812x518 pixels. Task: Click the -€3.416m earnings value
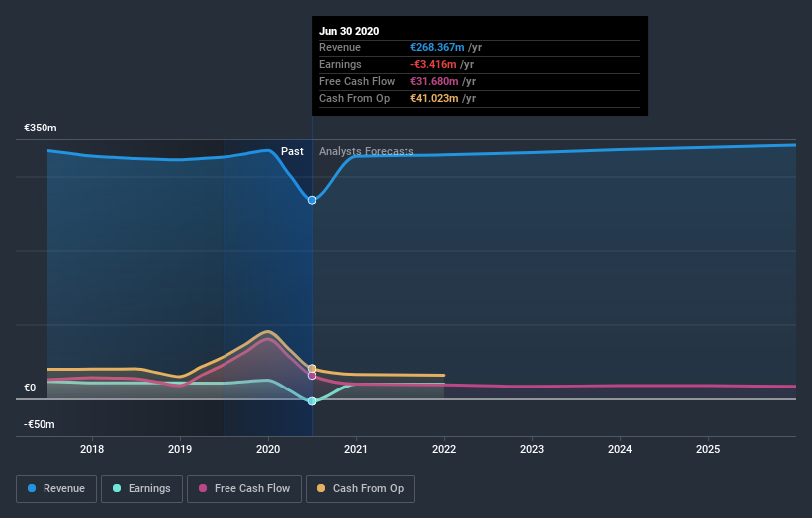[433, 64]
